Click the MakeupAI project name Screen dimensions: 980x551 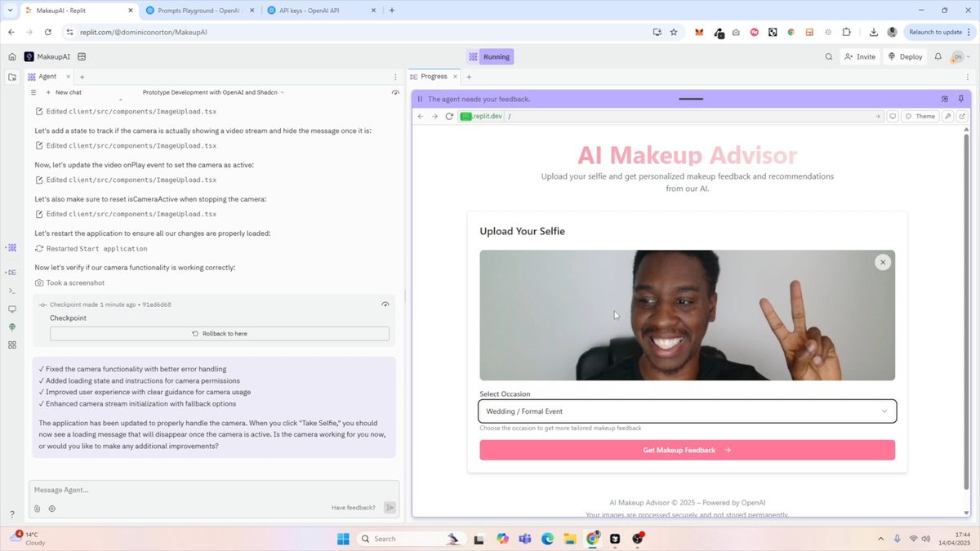click(x=53, y=56)
